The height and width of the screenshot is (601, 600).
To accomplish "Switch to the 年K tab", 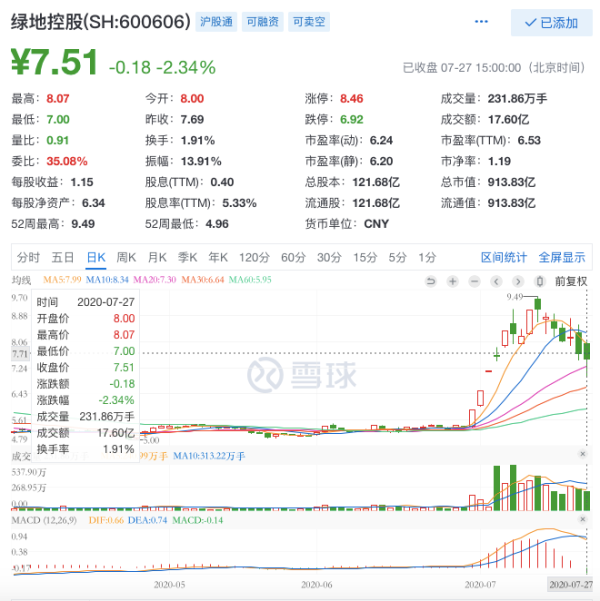I will click(218, 258).
